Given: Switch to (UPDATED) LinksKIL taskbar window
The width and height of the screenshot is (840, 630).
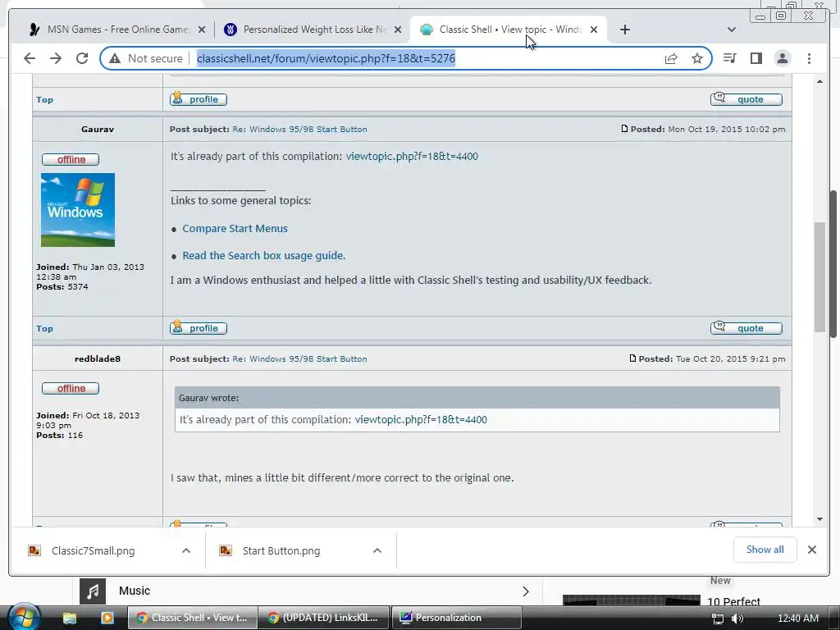Looking at the screenshot, I should [324, 618].
